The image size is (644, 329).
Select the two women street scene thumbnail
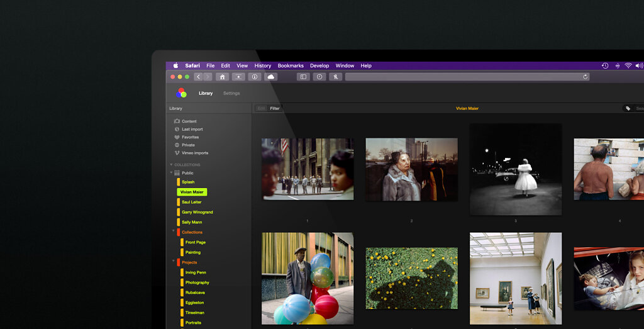click(x=308, y=169)
